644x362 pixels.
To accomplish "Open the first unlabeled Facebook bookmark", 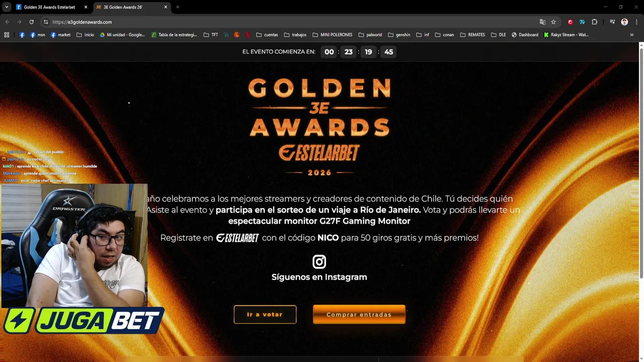I will (22, 35).
